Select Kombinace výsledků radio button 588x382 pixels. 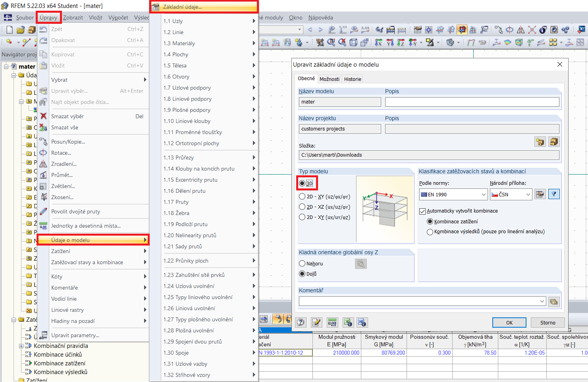(x=430, y=232)
